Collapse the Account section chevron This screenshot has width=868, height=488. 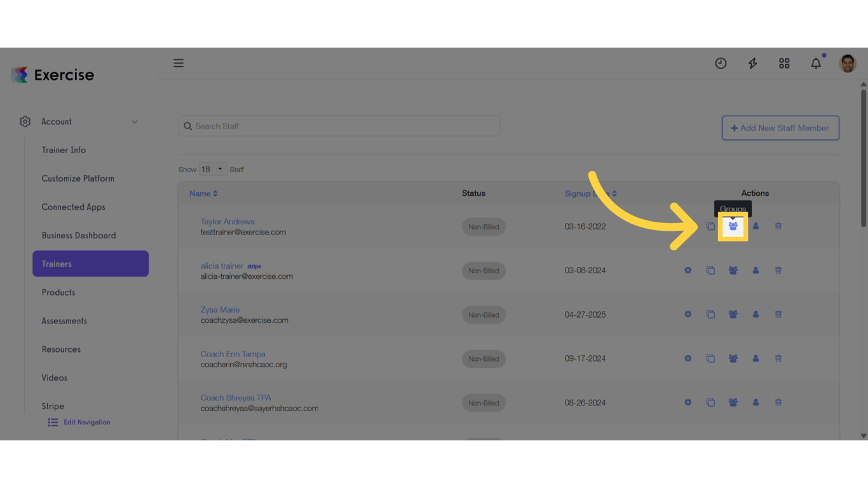click(x=134, y=121)
